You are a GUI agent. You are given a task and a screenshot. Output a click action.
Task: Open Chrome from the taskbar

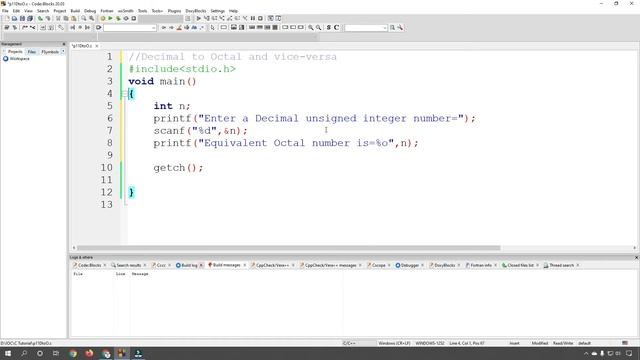[x=73, y=353]
